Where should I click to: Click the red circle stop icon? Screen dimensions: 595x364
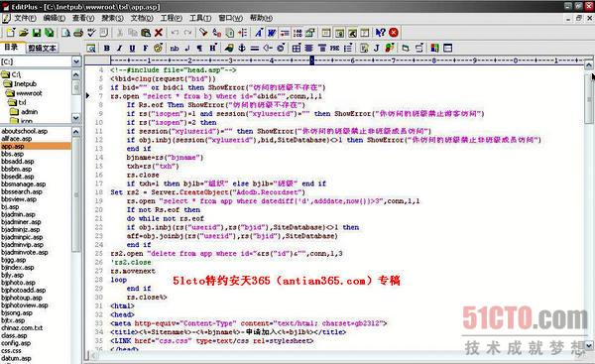click(394, 33)
